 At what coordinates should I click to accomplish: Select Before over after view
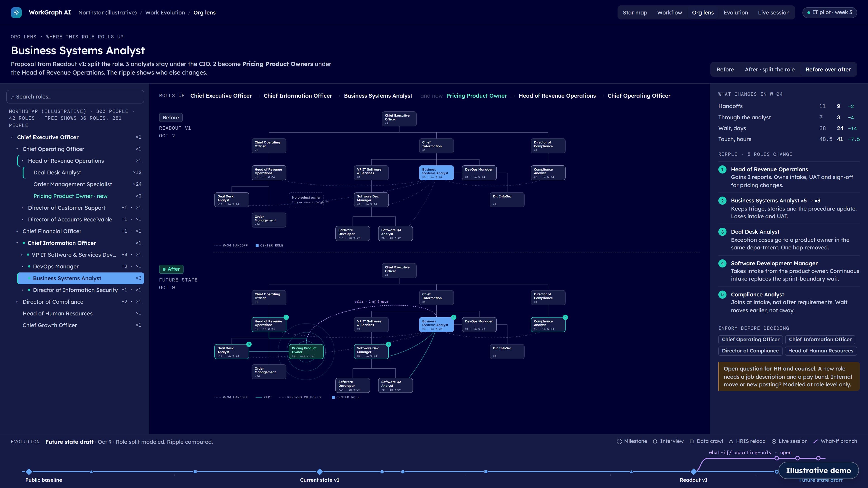(828, 69)
